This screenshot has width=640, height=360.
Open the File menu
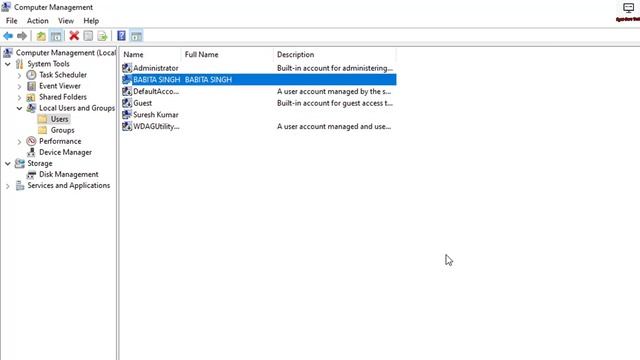click(x=11, y=21)
